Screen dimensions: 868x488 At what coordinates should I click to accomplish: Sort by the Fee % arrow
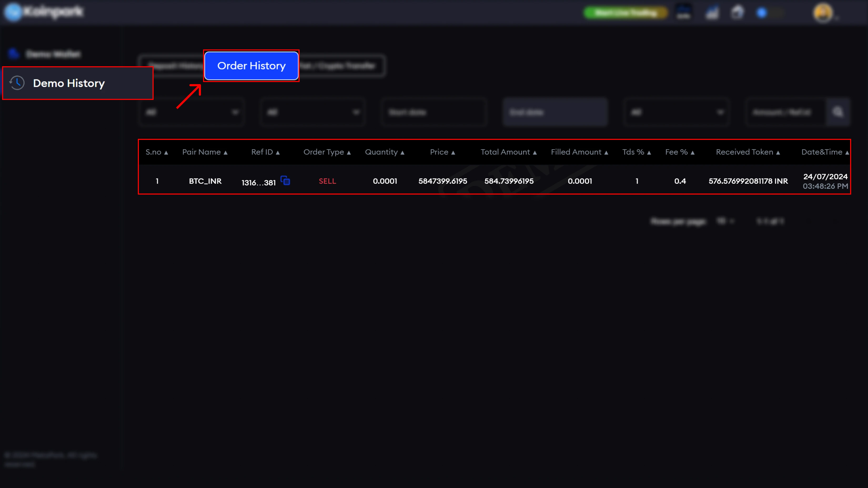coord(693,152)
